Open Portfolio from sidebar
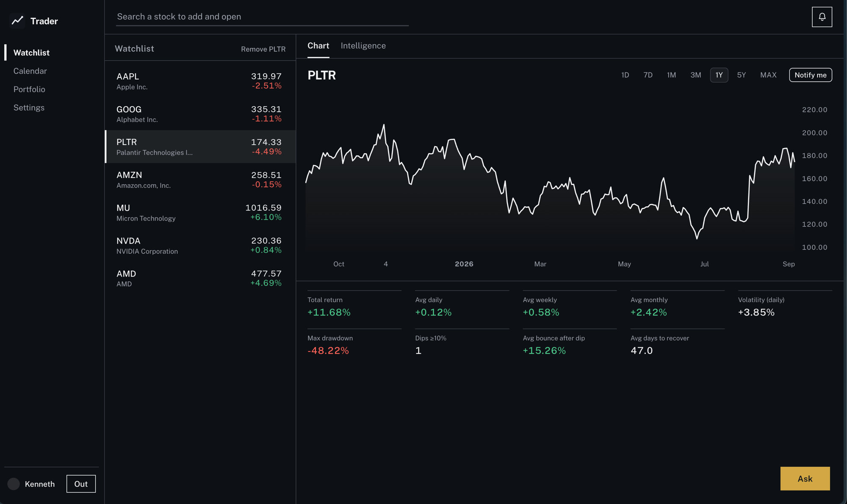This screenshot has width=847, height=504. click(x=29, y=89)
